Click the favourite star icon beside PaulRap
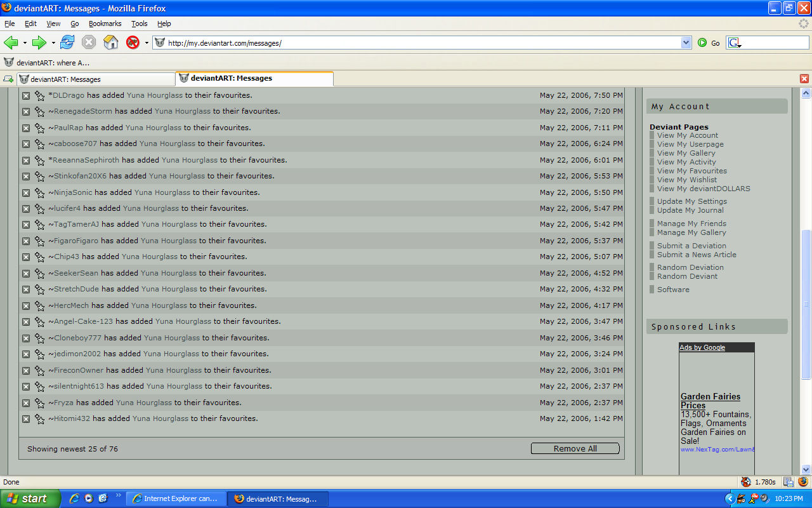Screen dimensions: 812x508 (x=39, y=128)
